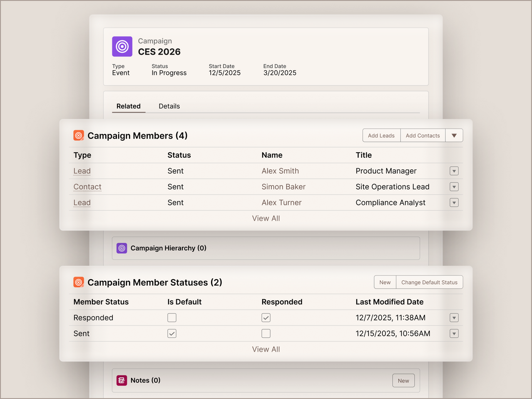Click the Responded member status row label
532x399 pixels.
click(x=93, y=318)
